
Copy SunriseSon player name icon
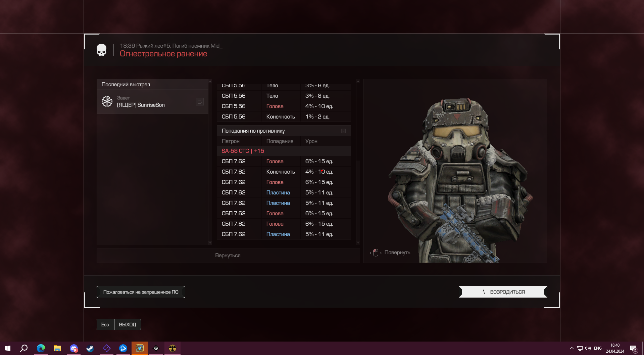tap(200, 102)
